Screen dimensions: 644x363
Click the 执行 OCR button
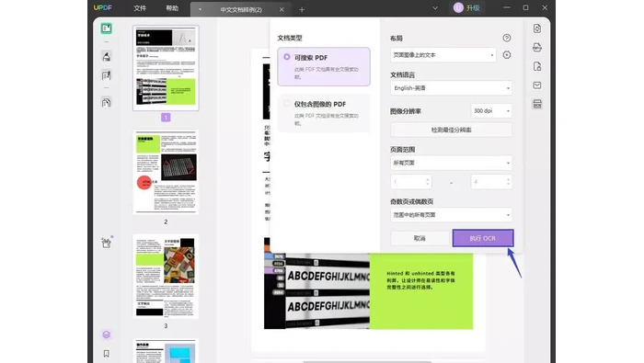(483, 238)
